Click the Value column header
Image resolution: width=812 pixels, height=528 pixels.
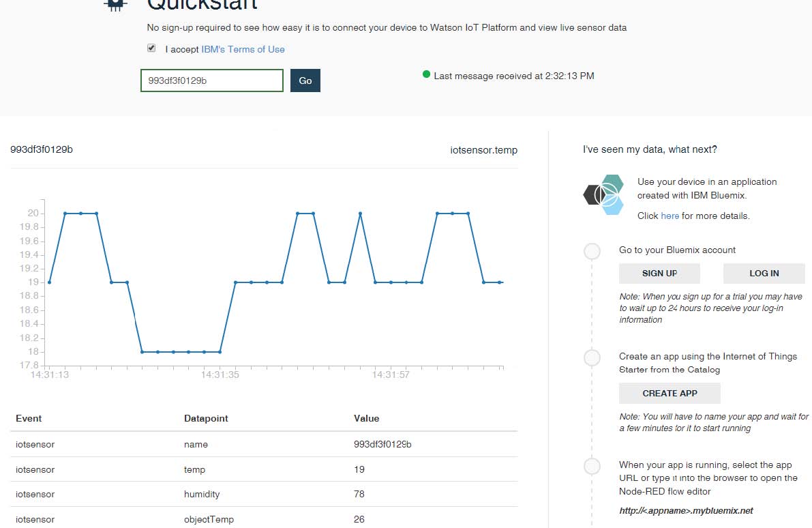point(366,418)
